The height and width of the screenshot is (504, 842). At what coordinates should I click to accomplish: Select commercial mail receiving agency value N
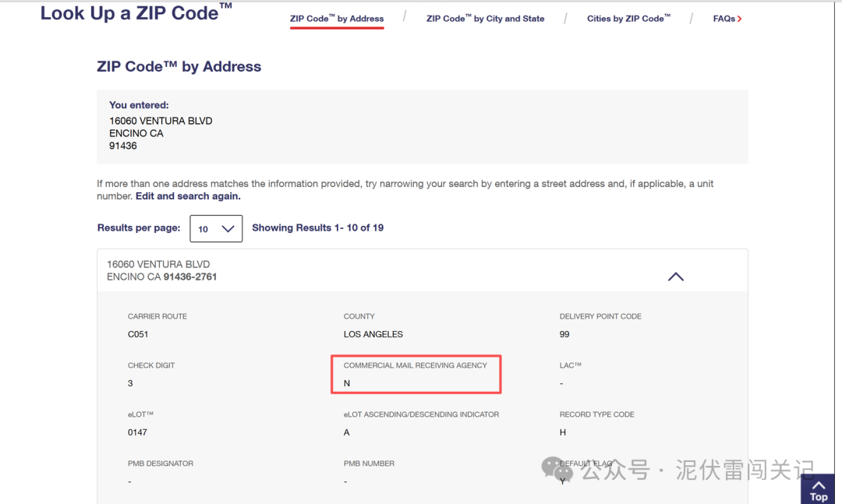pos(347,383)
